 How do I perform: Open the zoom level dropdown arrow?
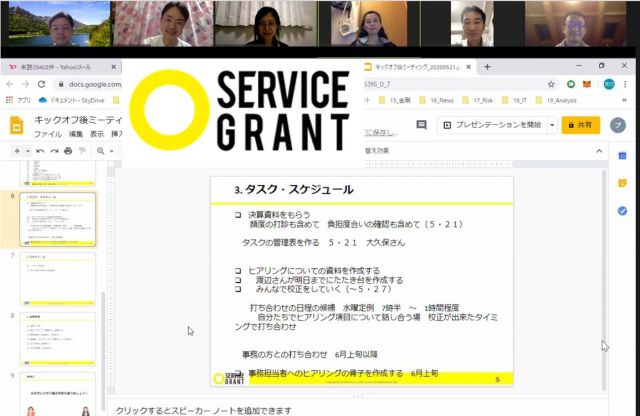click(x=111, y=151)
